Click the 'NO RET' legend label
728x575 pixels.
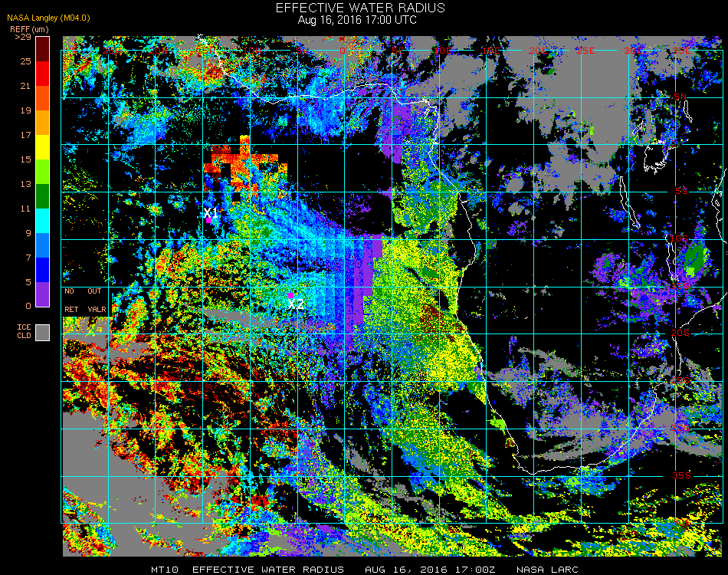tap(71, 300)
